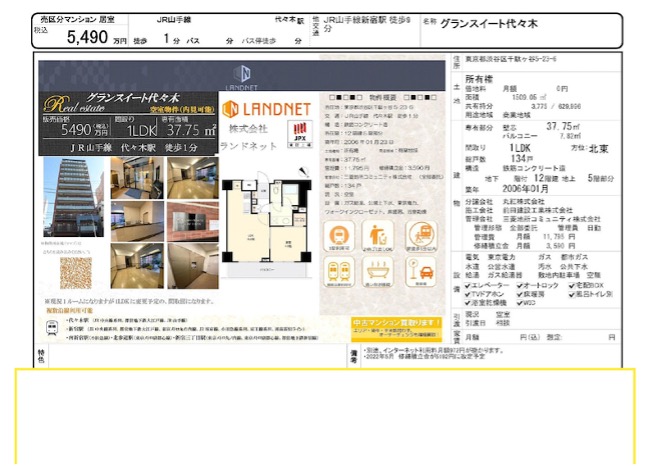
Task: Click the QR code
Action: (x=76, y=273)
